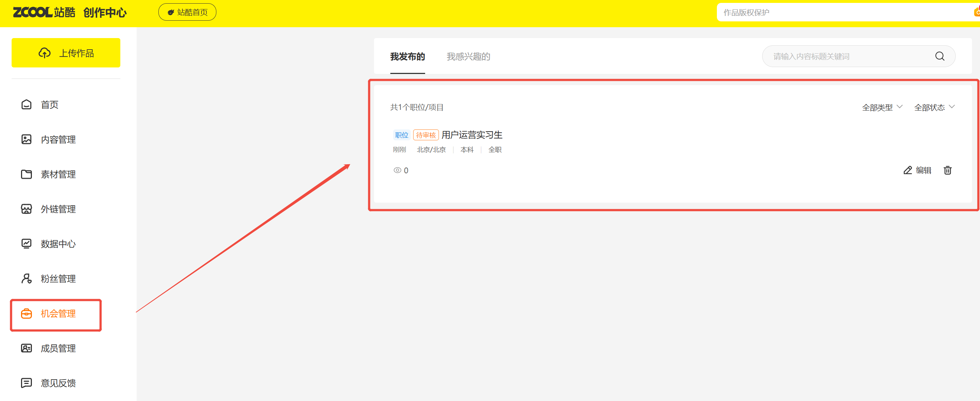Click the 素材管理 folder icon
980x401 pixels.
point(26,174)
